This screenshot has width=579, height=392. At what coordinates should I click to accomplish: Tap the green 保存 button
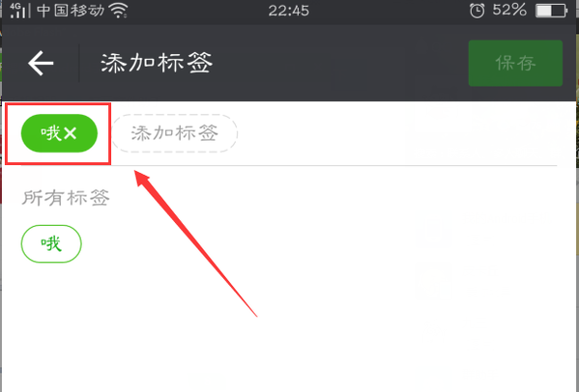click(515, 63)
